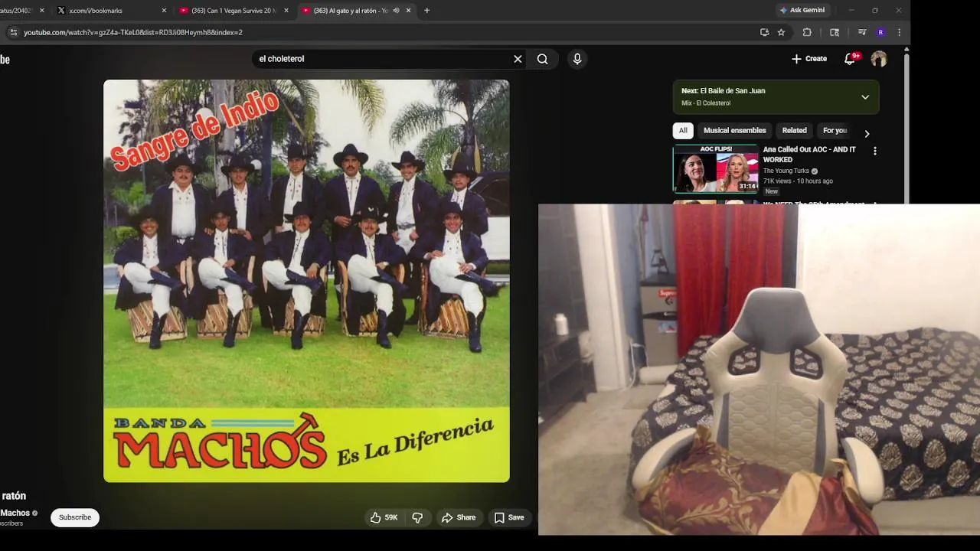
Task: Open Ask Gemini
Action: point(802,11)
